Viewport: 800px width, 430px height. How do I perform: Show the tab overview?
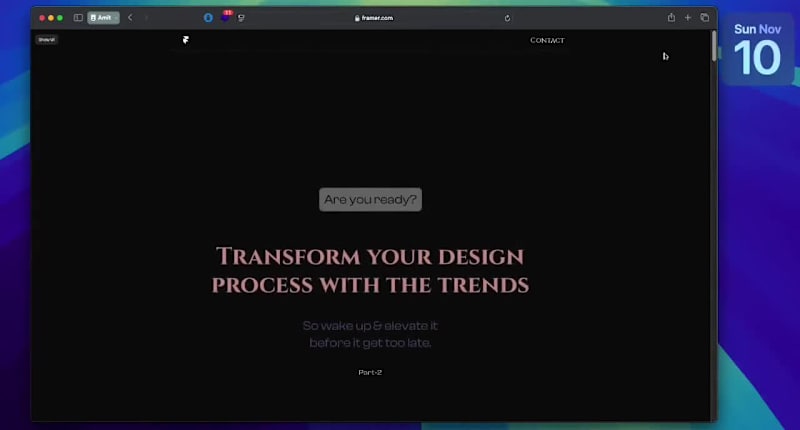(705, 18)
